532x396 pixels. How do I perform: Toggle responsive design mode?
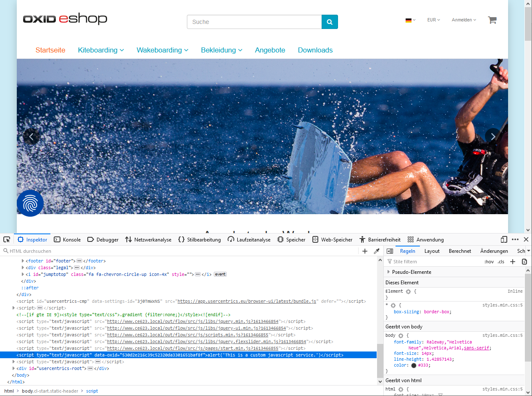coord(504,239)
